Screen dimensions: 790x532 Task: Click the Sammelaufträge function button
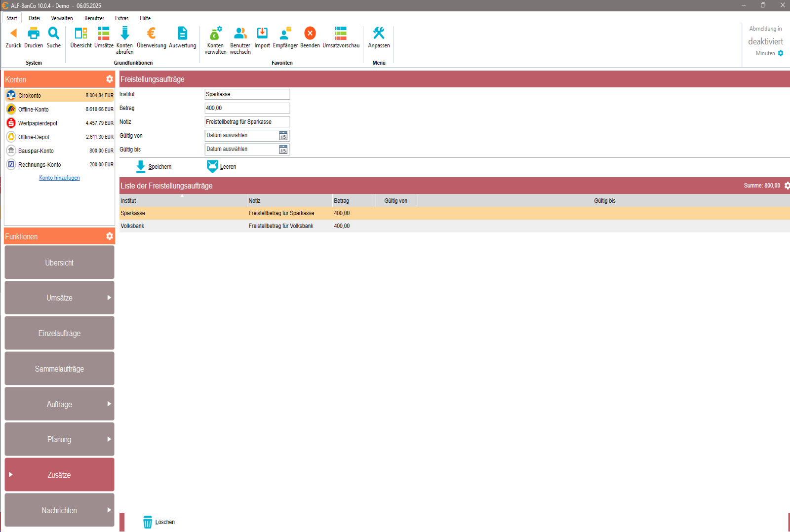pos(59,369)
